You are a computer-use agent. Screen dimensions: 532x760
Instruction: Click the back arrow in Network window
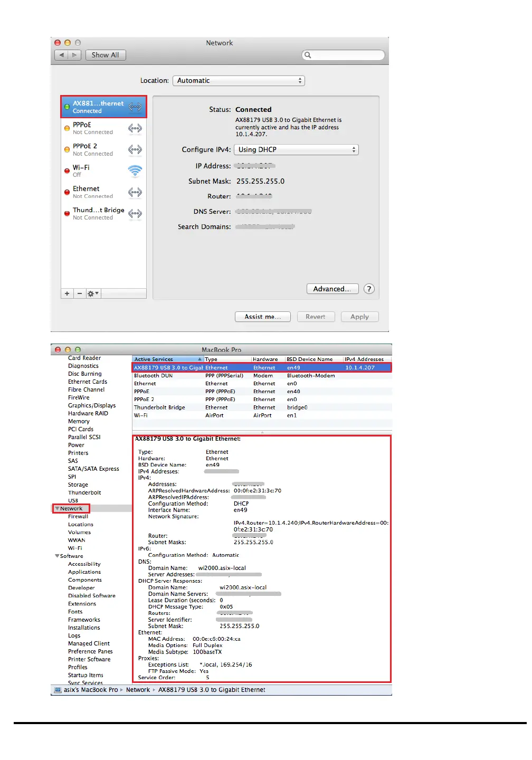point(62,55)
